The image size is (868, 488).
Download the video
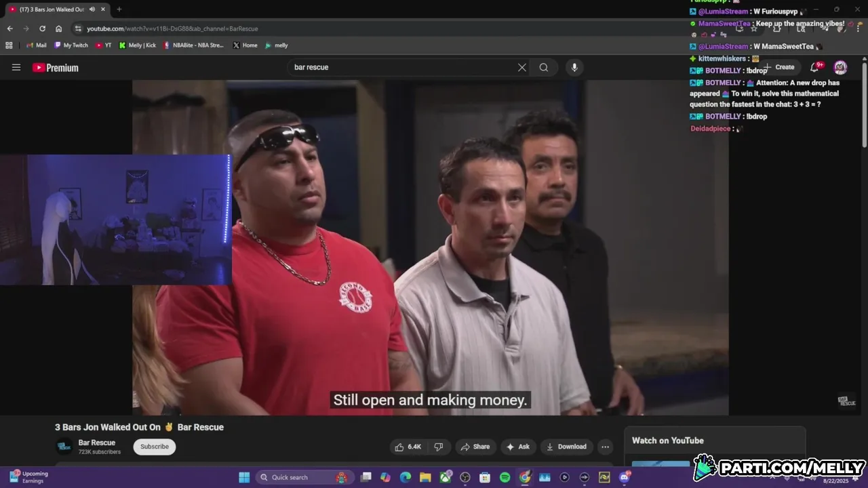(566, 447)
